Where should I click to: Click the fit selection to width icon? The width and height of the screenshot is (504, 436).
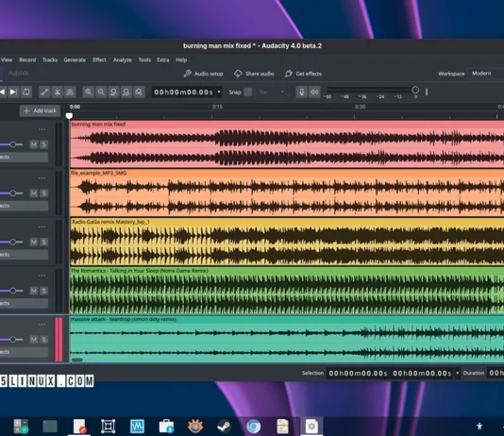point(113,92)
